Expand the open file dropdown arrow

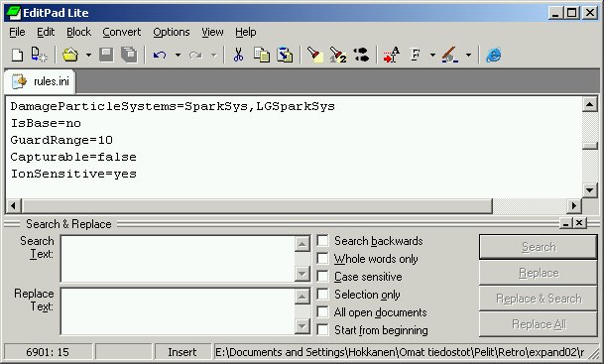tap(88, 56)
